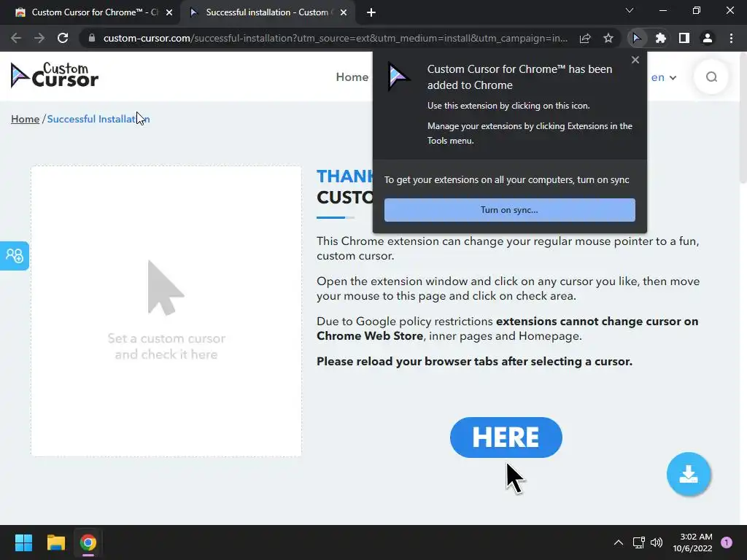Image resolution: width=747 pixels, height=560 pixels.
Task: Follow the Home breadcrumb link
Action: tap(26, 119)
